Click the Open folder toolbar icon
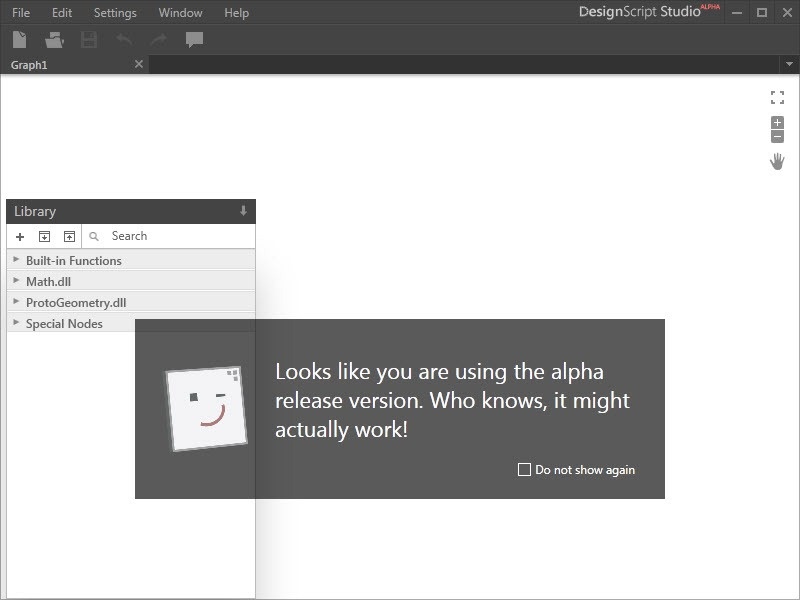 coord(54,40)
